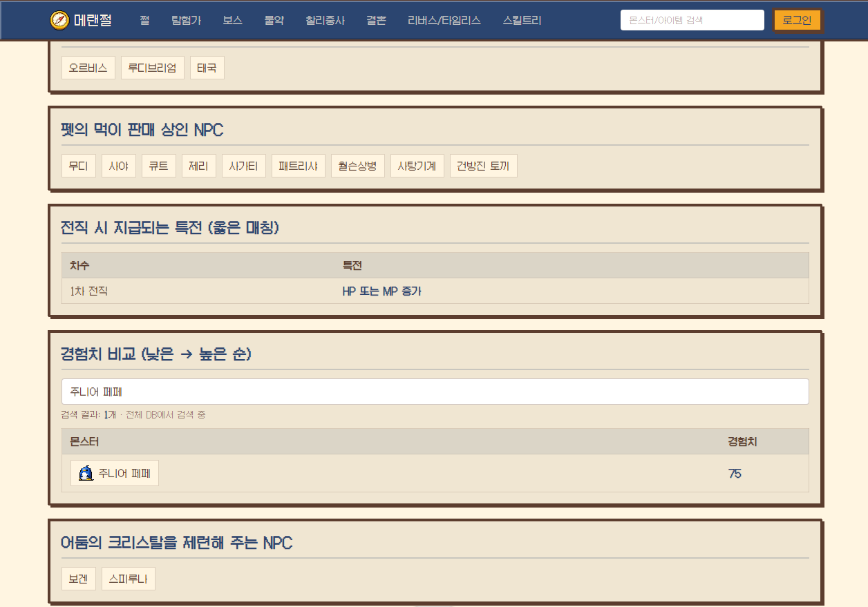Image resolution: width=868 pixels, height=607 pixels.
Task: Open the 건방진 토끼 NPC chip
Action: pos(484,166)
